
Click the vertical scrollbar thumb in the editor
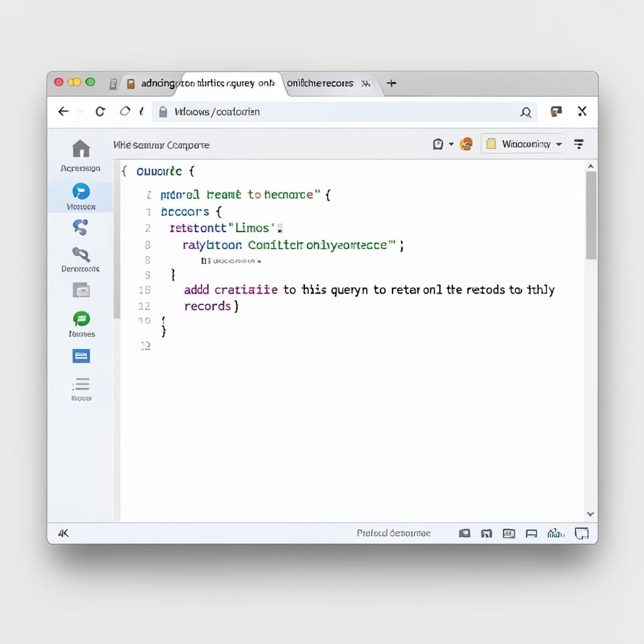pyautogui.click(x=591, y=215)
